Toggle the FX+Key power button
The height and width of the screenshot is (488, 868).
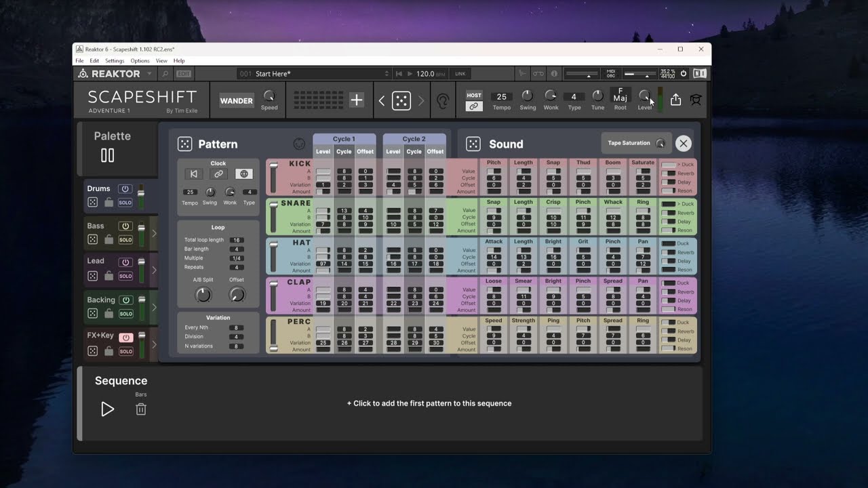coord(125,337)
